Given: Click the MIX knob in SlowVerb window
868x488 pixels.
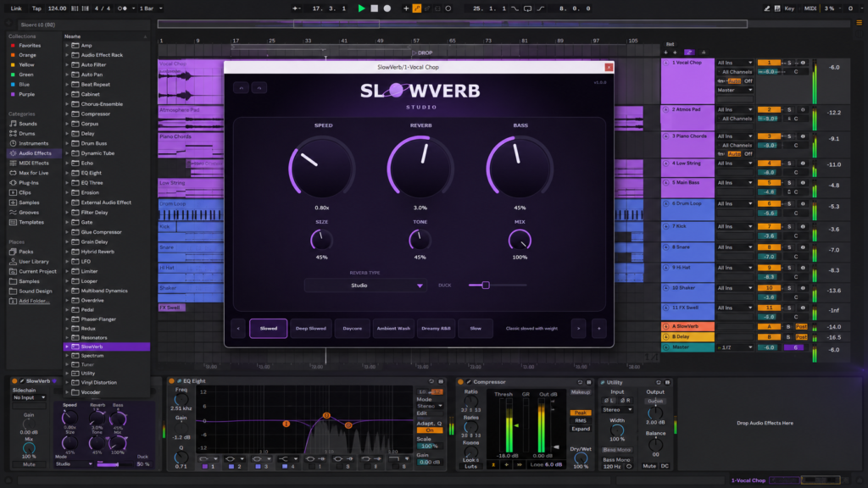Looking at the screenshot, I should 520,240.
